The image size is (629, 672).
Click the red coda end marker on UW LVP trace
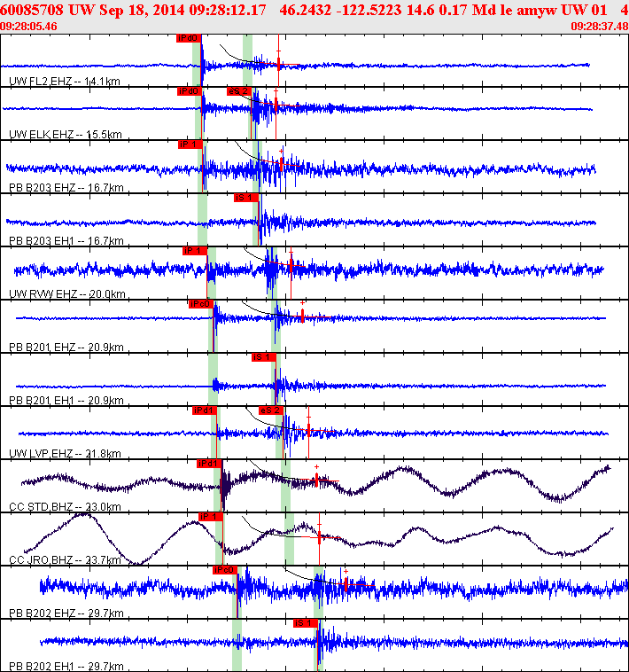tap(308, 431)
